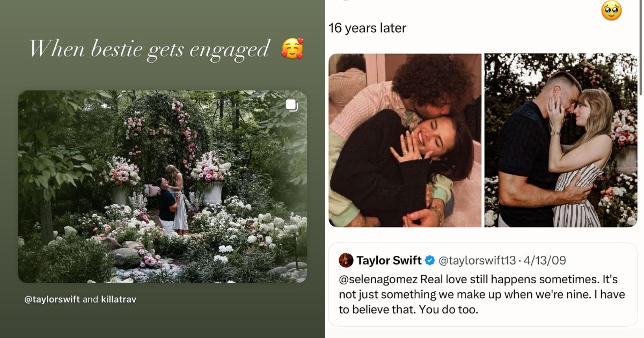The image size is (644, 338).
Task: Open the killatrav profile link
Action: (119, 299)
